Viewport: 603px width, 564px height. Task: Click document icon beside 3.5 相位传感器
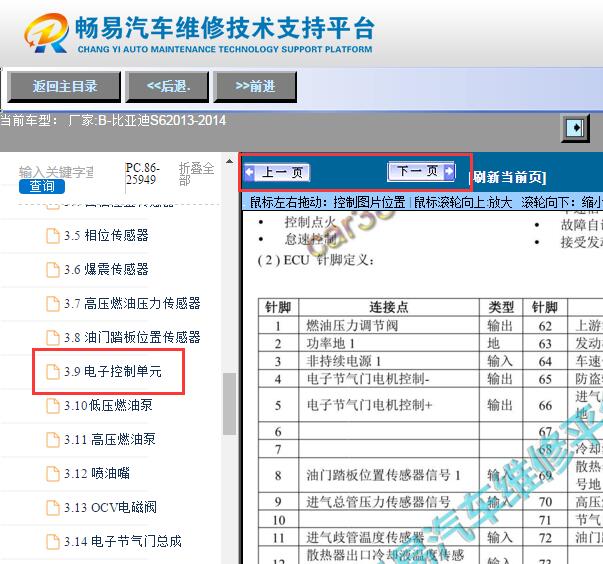coord(53,236)
